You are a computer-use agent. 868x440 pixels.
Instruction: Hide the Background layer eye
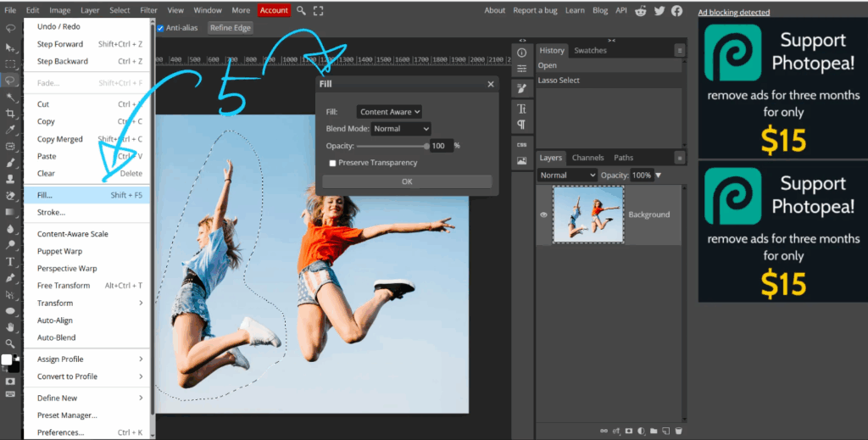(543, 214)
